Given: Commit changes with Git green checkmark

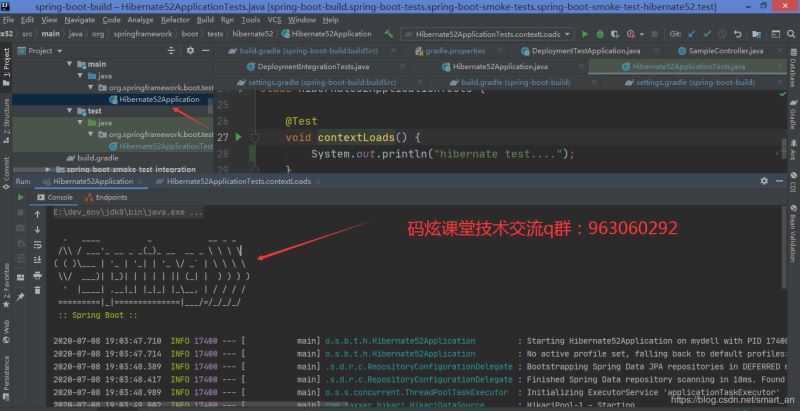Looking at the screenshot, I should (x=707, y=34).
